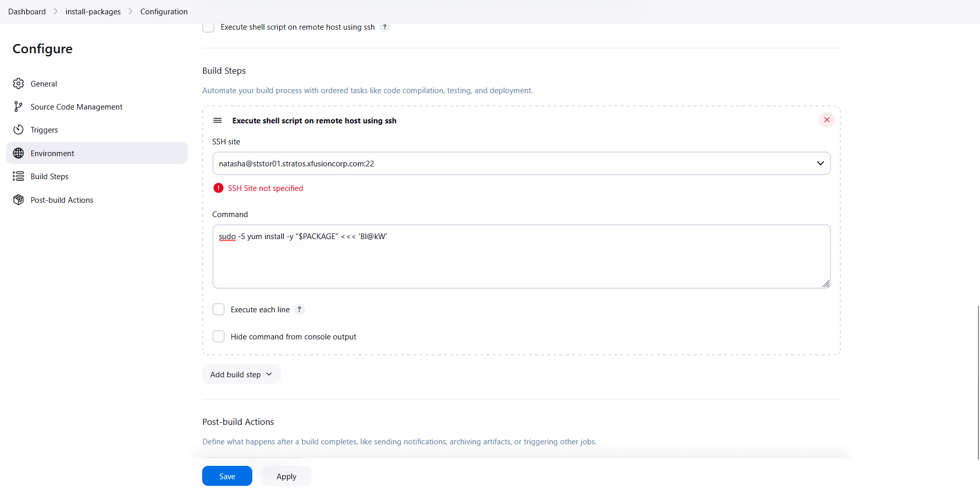Open the SSH site dropdown
980x493 pixels.
point(521,163)
